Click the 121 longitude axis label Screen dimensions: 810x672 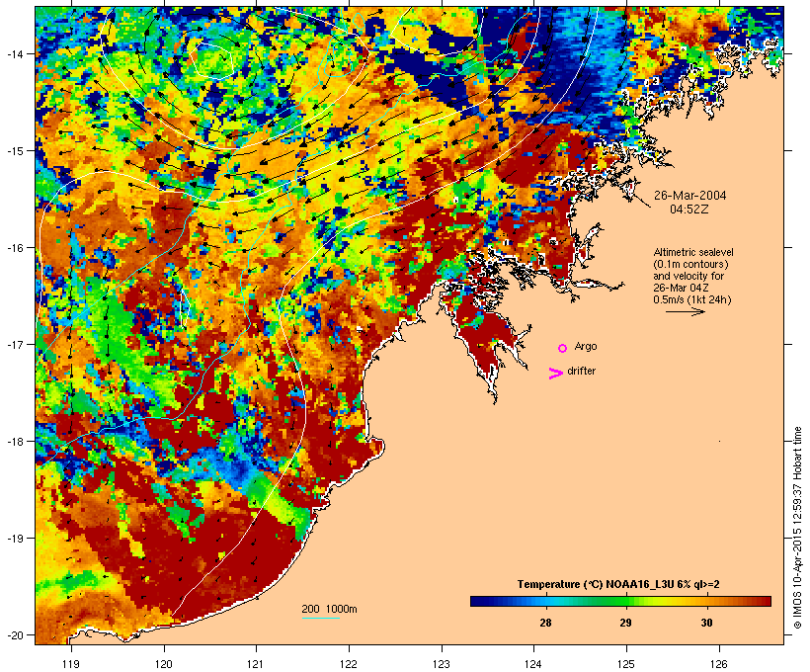click(x=256, y=664)
